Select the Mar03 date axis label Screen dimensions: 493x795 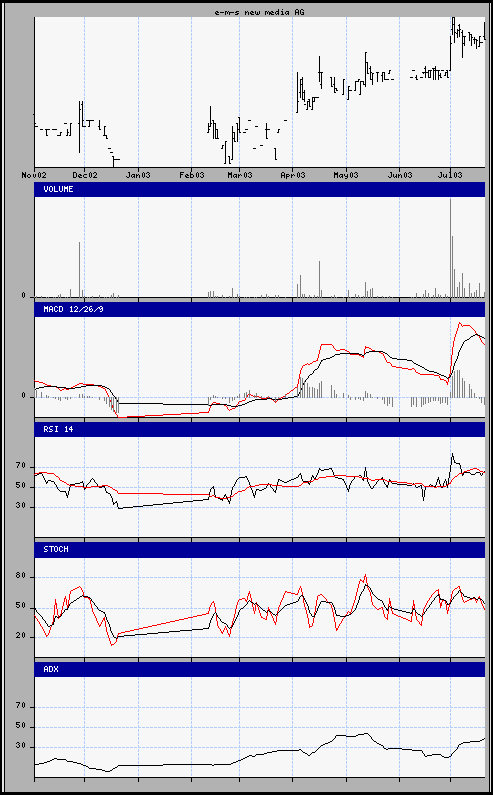240,175
